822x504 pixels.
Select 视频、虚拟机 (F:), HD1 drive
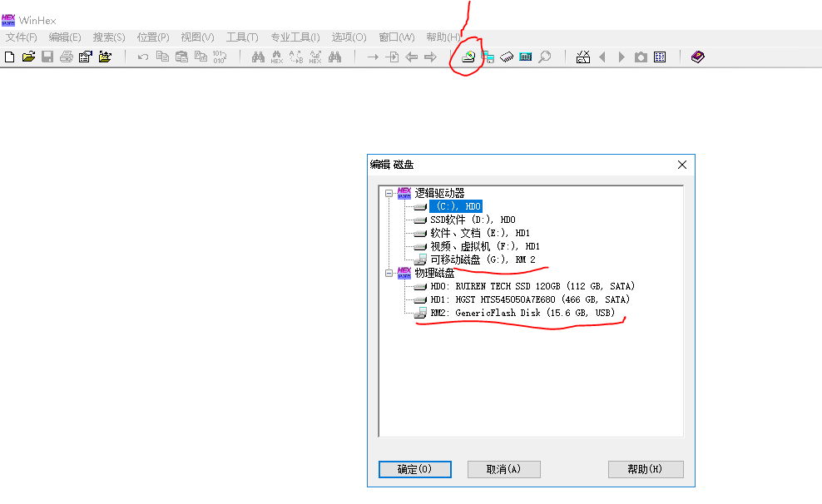[485, 246]
